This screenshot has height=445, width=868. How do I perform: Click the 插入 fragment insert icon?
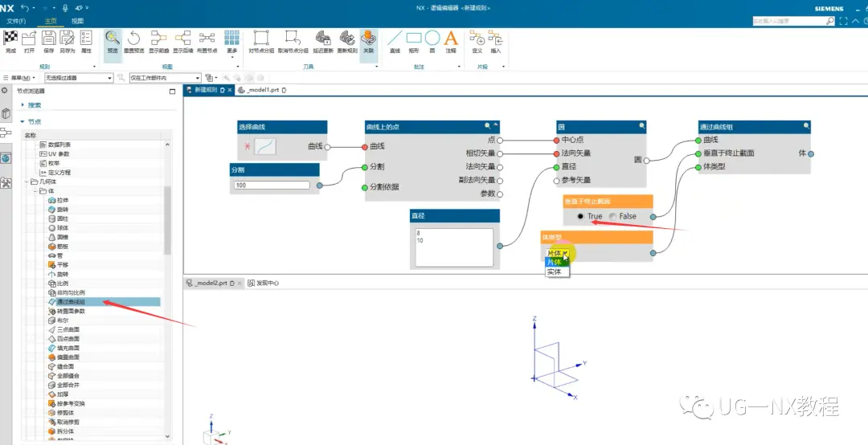tap(495, 39)
